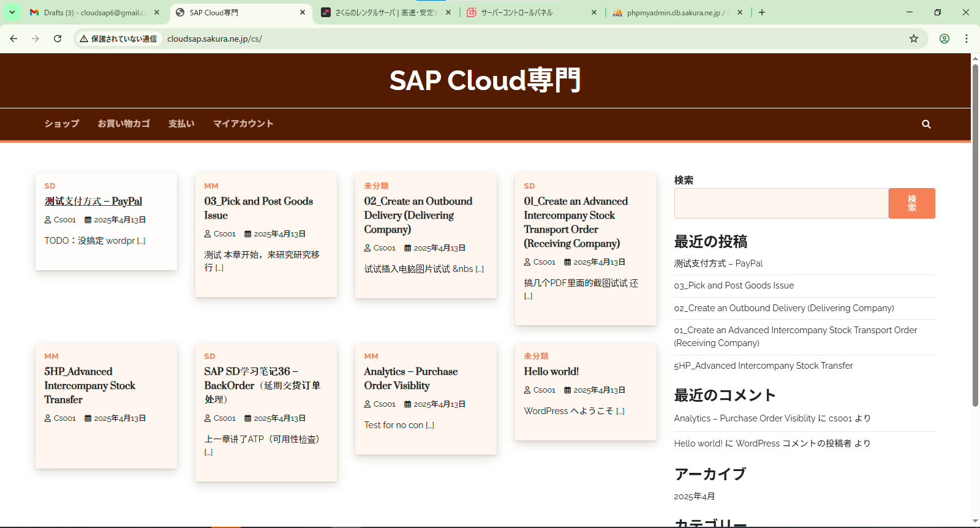The image size is (980, 528).
Task: Click SD category on PayPal post card
Action: 50,186
